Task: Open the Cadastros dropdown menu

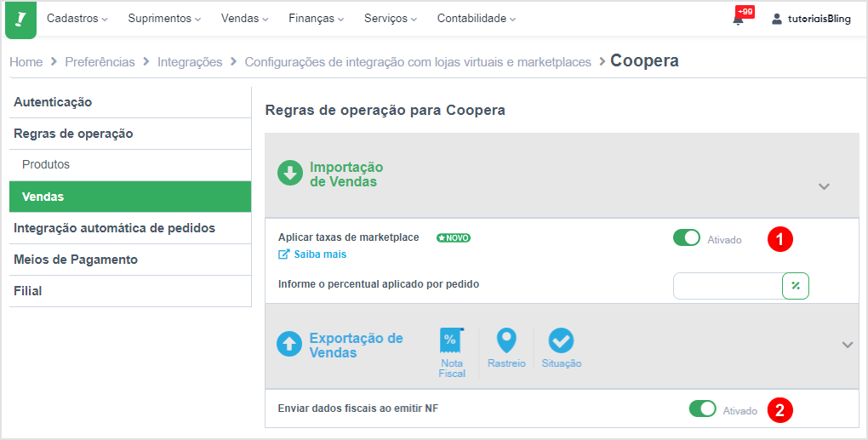Action: coord(77,18)
